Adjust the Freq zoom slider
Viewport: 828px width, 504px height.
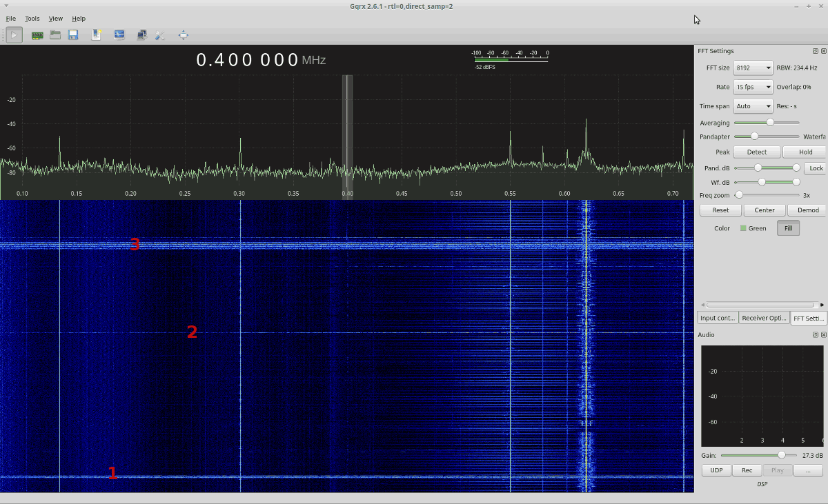[x=767, y=195]
